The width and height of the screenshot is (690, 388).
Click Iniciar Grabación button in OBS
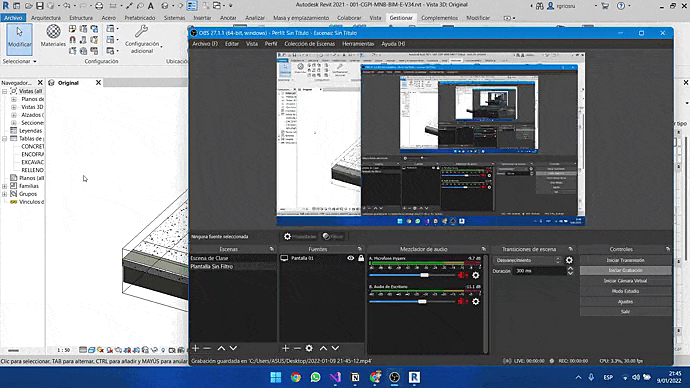[x=625, y=271]
